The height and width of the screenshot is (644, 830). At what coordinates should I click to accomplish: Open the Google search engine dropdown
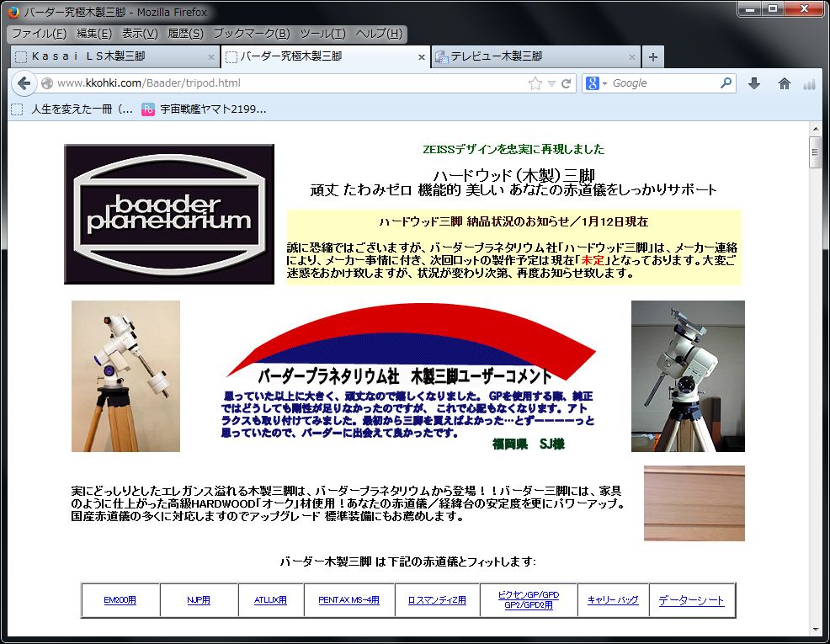tap(597, 83)
